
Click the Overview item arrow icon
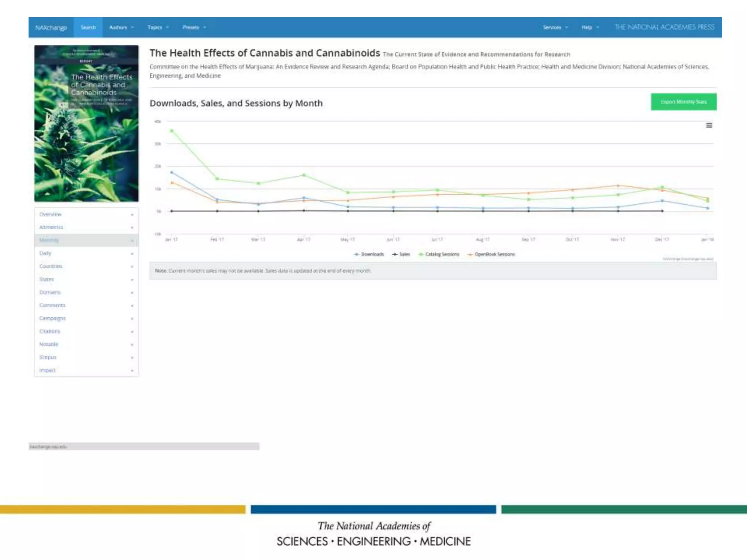coord(132,215)
